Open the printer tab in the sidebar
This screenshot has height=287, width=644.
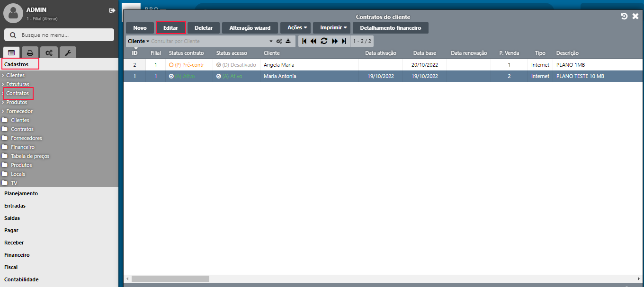coord(30,53)
